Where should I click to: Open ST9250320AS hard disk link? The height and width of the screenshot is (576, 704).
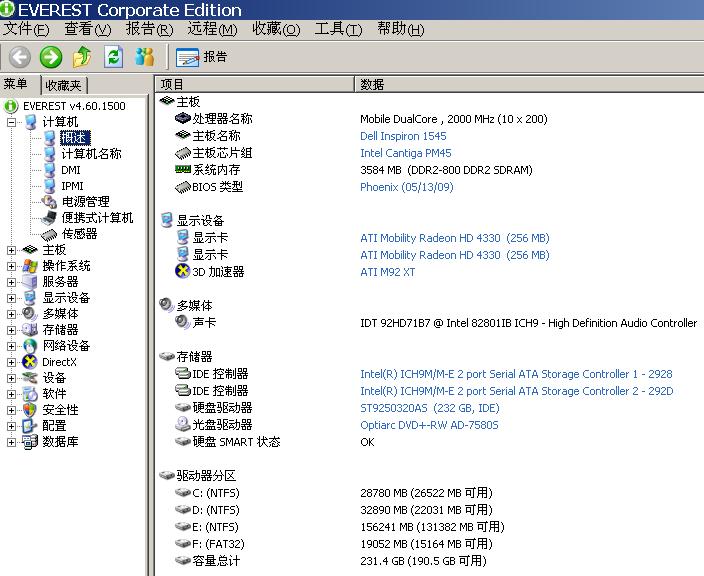[x=430, y=408]
